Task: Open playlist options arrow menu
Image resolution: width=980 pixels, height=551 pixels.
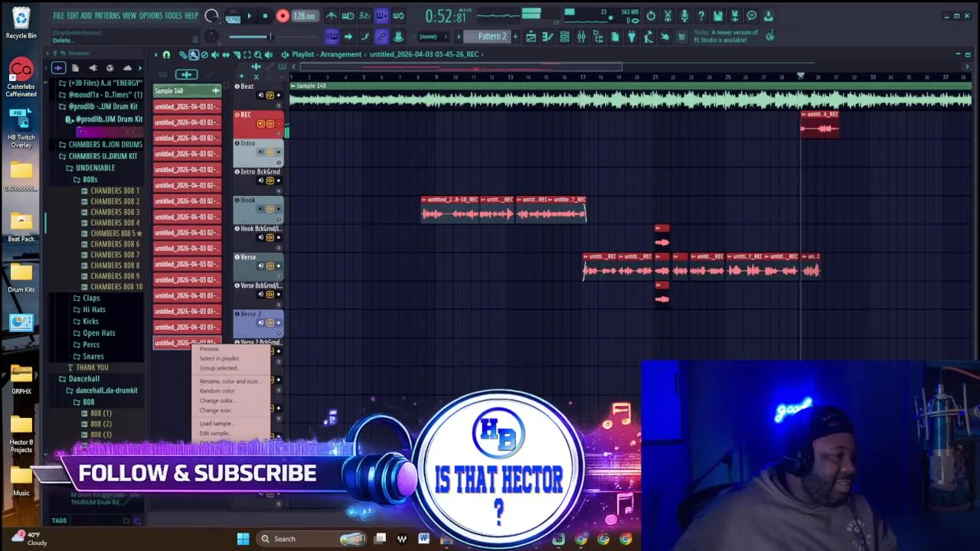Action: pos(156,54)
